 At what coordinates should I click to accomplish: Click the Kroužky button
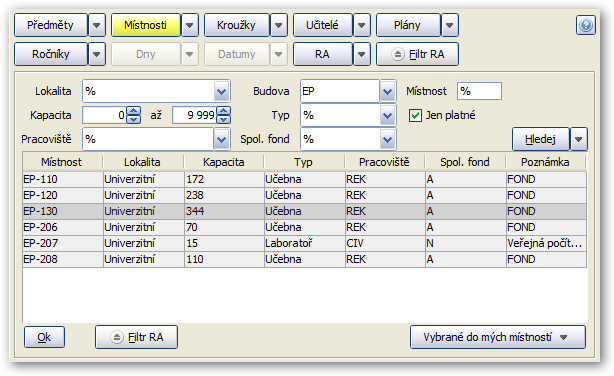point(237,25)
